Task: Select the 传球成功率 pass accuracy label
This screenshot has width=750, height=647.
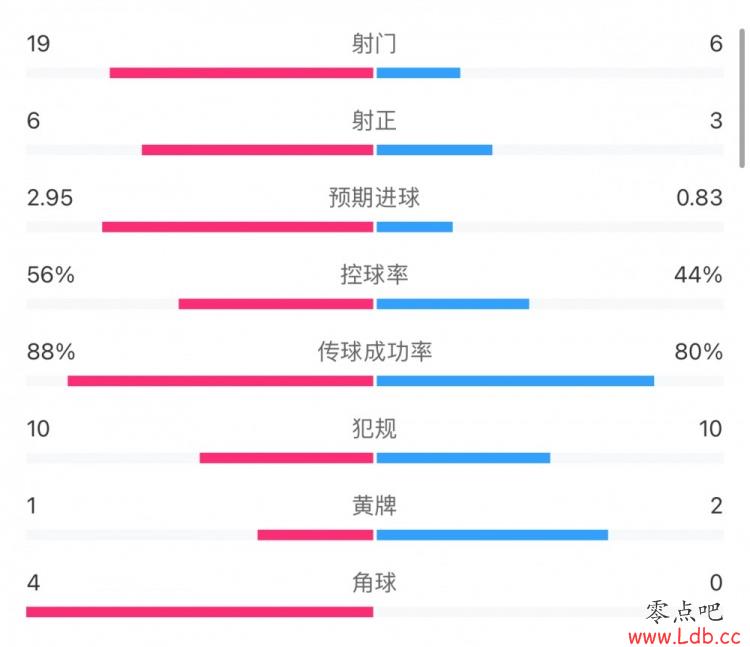Action: (x=375, y=351)
